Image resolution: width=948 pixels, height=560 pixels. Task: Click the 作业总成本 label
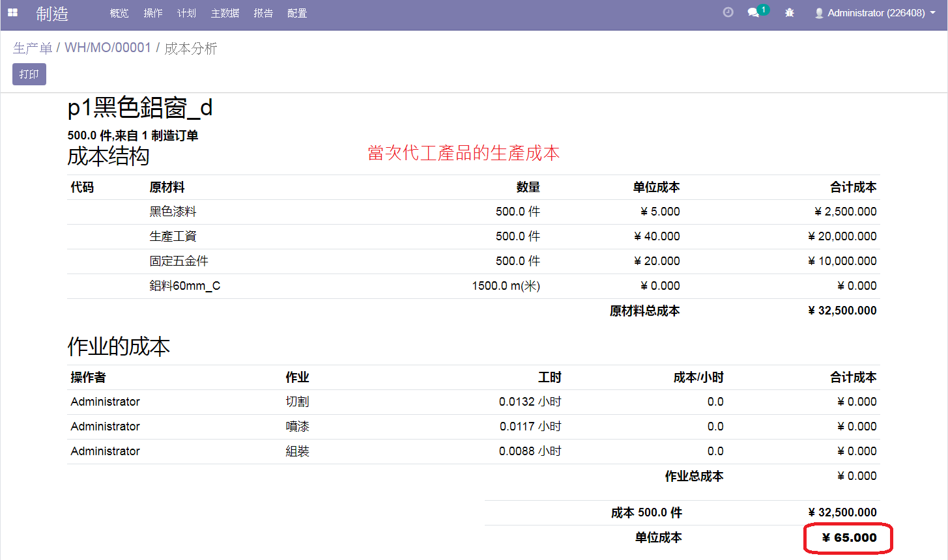coord(694,476)
